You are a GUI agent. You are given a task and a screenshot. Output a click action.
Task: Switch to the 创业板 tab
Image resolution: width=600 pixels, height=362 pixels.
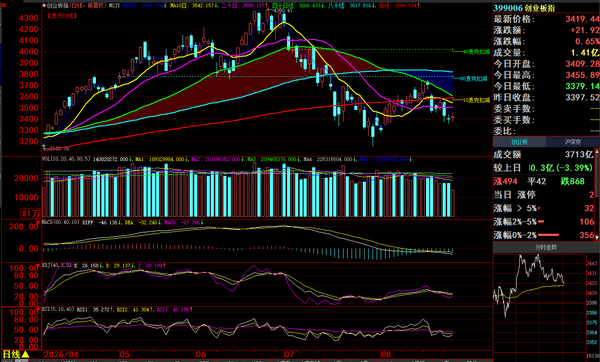519,142
